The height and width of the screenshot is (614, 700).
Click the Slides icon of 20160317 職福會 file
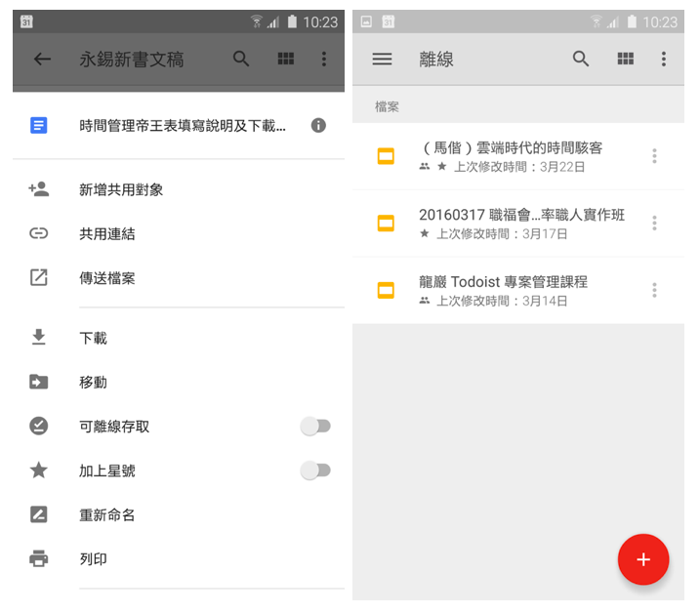point(386,224)
